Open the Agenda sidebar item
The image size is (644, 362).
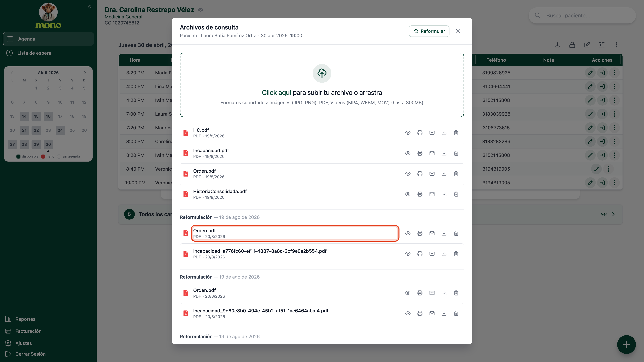(x=48, y=39)
